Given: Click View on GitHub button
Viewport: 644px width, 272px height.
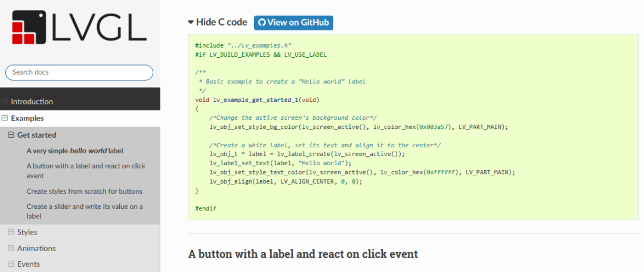Looking at the screenshot, I should (293, 23).
